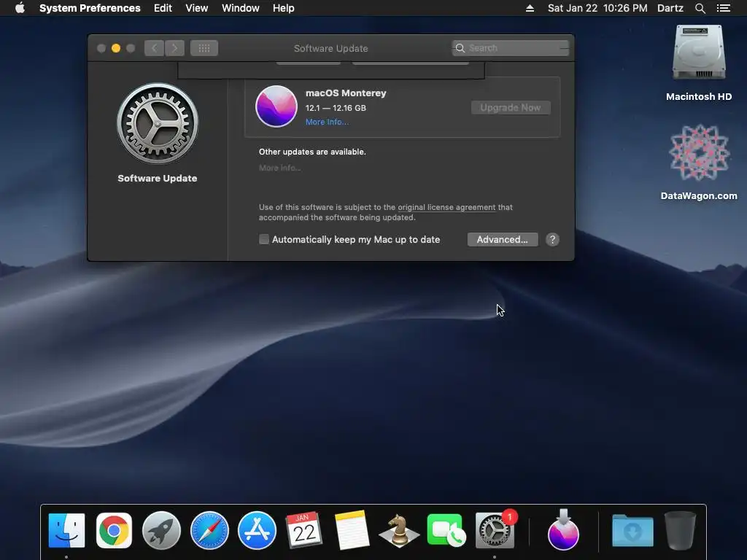Open Install macOS Monterey in Dock
The height and width of the screenshot is (560, 747).
564,530
